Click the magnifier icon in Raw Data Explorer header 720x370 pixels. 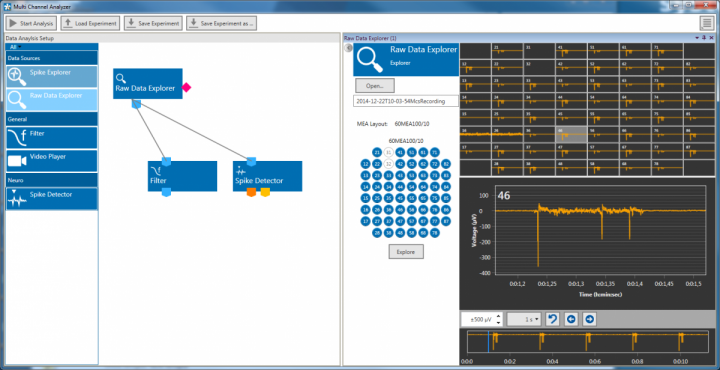coord(370,60)
